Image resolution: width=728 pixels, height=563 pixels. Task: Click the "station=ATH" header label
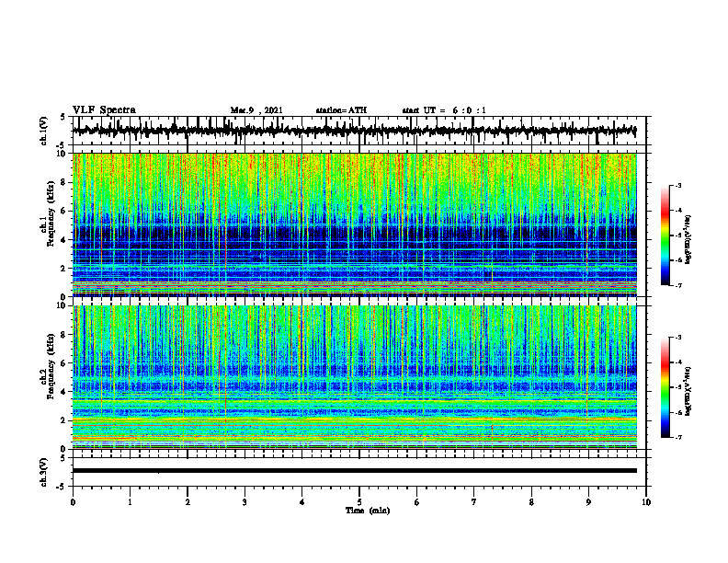click(x=341, y=110)
